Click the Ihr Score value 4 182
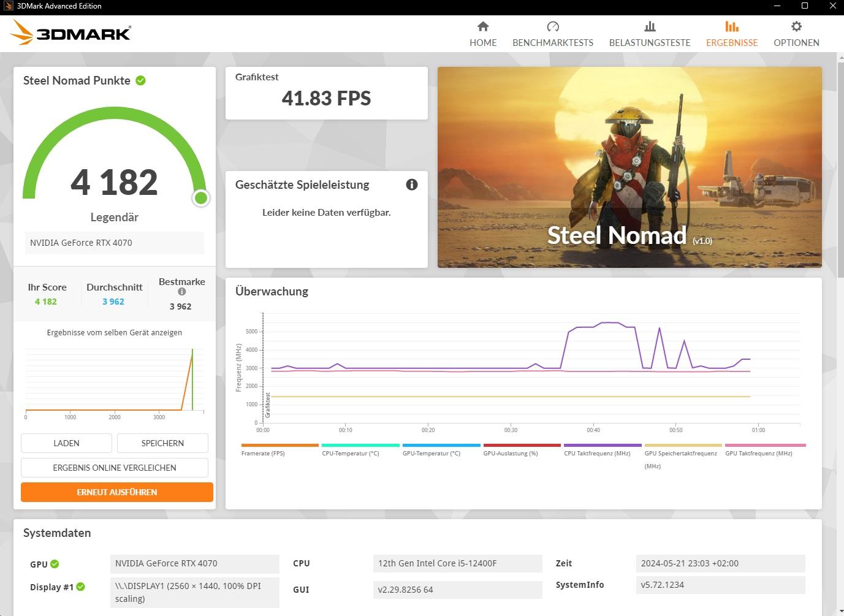The width and height of the screenshot is (844, 616). click(x=46, y=302)
